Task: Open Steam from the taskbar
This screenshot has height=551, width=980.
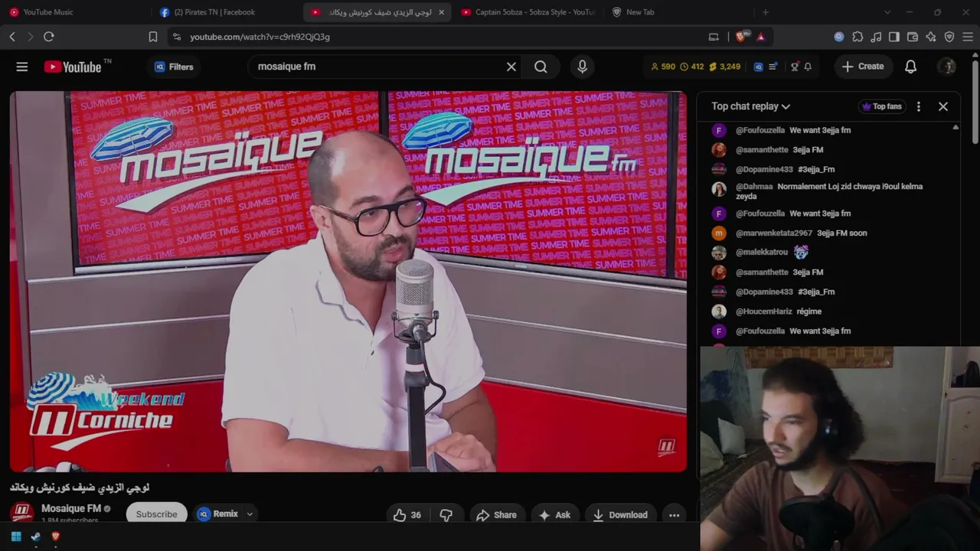Action: click(35, 536)
